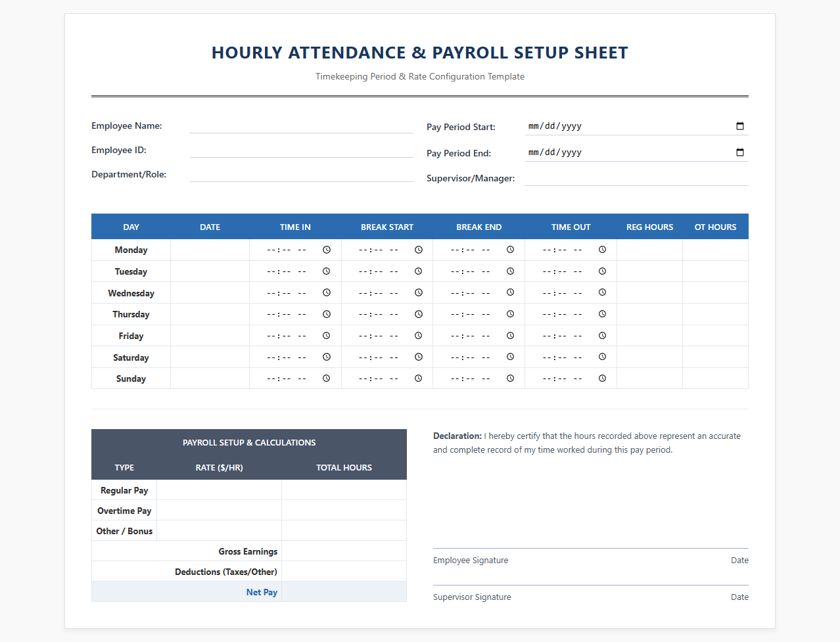The image size is (840, 642).
Task: Select Saturday's Reg Hours cell
Action: [650, 357]
